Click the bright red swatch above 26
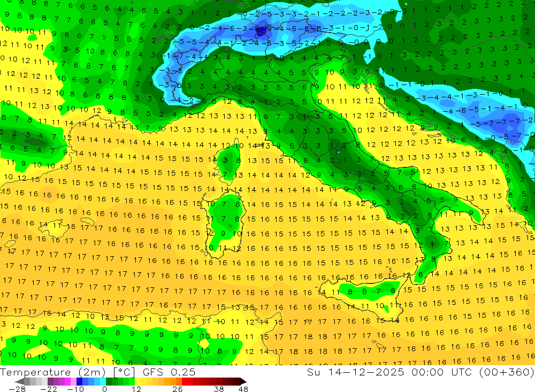The image size is (535, 392). coord(185,381)
